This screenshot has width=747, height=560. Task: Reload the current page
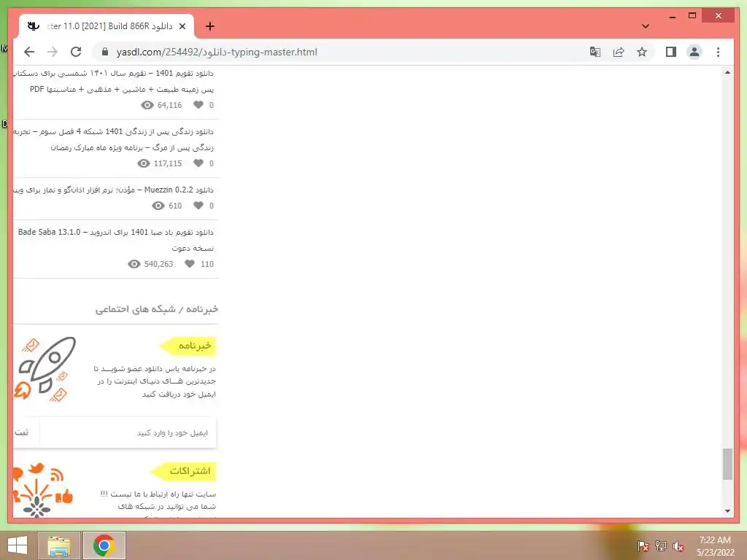click(x=76, y=52)
